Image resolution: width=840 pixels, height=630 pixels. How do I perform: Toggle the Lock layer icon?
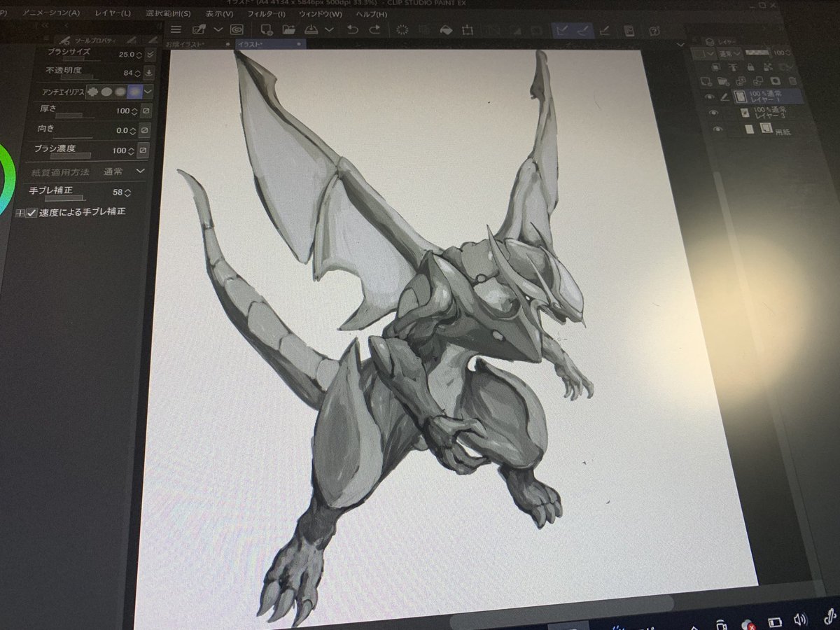[x=750, y=66]
